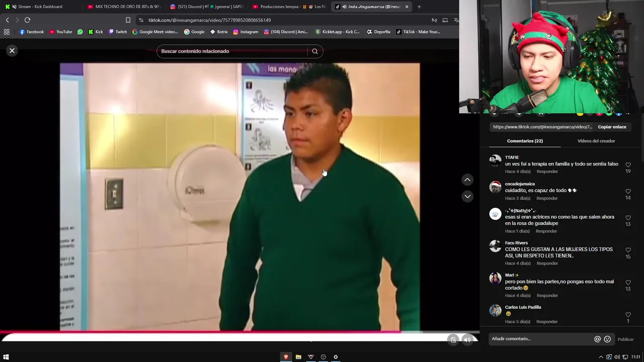Open a new browser tab

click(419, 7)
